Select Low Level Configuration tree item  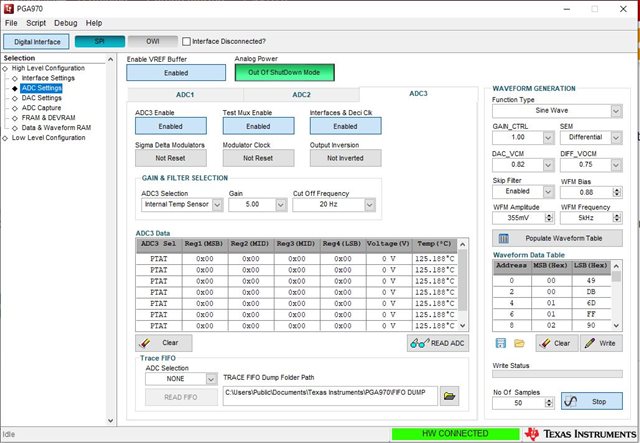49,138
